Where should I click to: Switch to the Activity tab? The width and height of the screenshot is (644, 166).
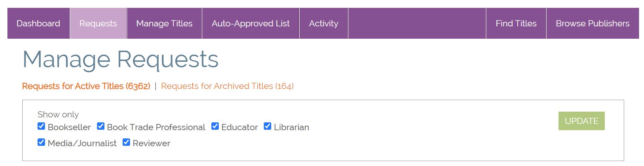pyautogui.click(x=324, y=23)
